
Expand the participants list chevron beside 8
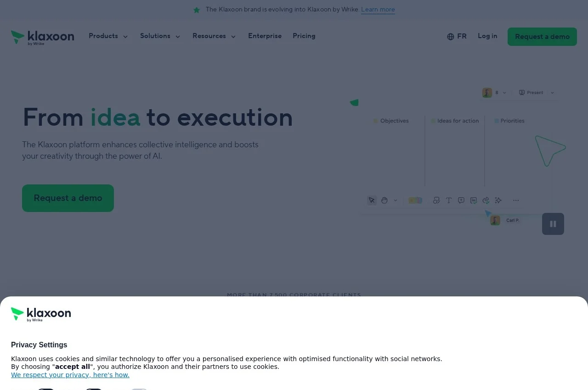[504, 93]
